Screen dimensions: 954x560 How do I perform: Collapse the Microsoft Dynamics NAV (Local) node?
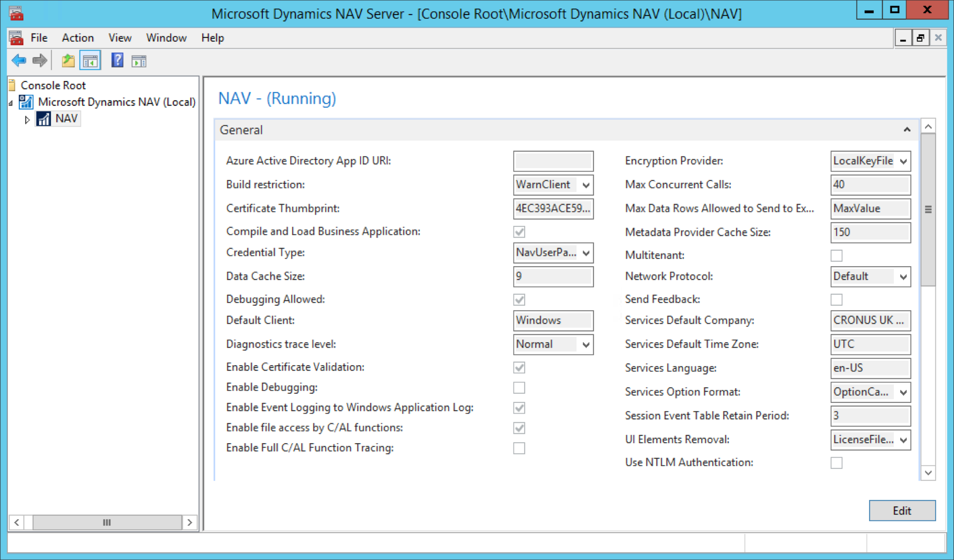tap(11, 103)
